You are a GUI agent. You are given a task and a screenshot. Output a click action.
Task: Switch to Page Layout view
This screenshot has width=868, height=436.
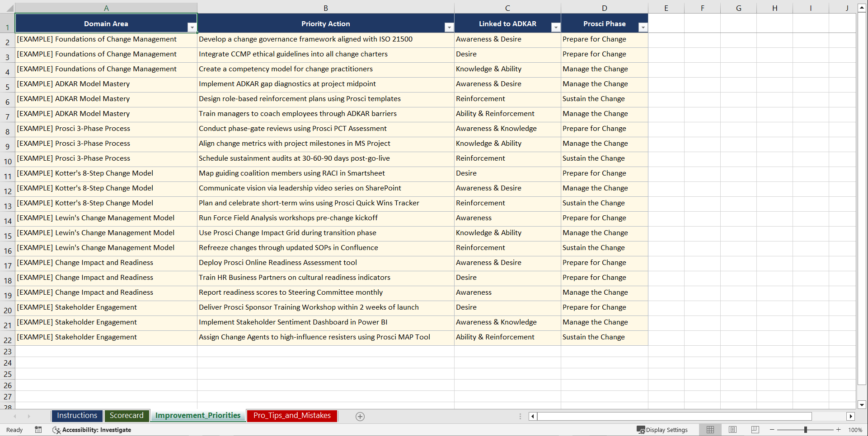pos(732,430)
